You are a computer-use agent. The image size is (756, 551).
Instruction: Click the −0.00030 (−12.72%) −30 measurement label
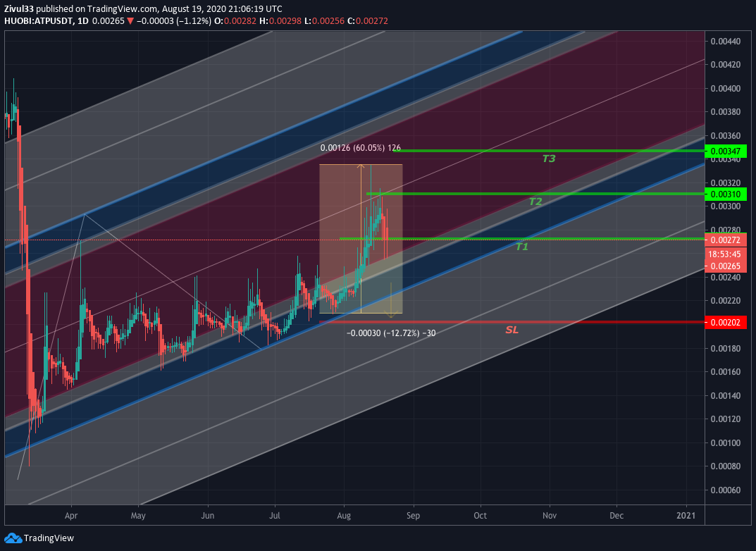[x=391, y=333]
